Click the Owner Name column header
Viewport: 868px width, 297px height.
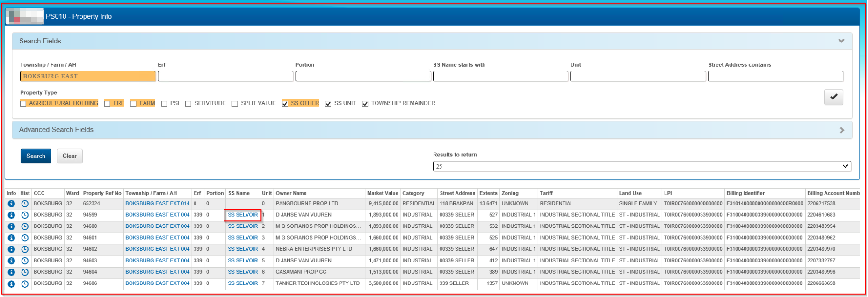291,193
